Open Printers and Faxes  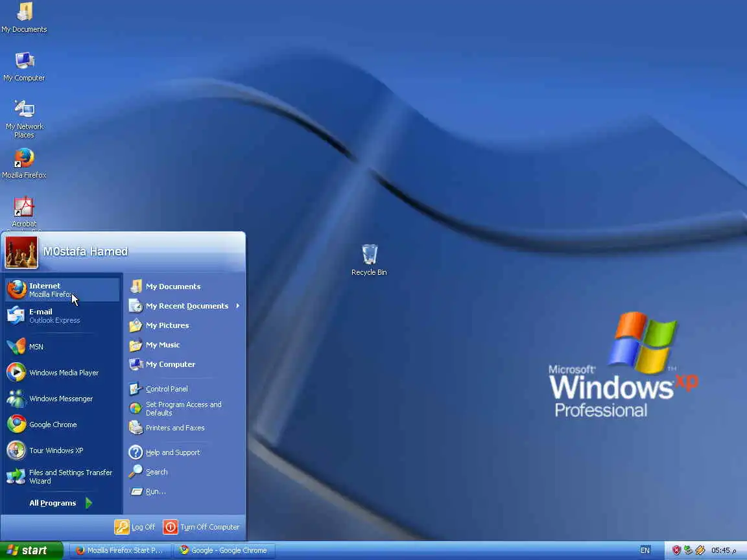pos(185,428)
